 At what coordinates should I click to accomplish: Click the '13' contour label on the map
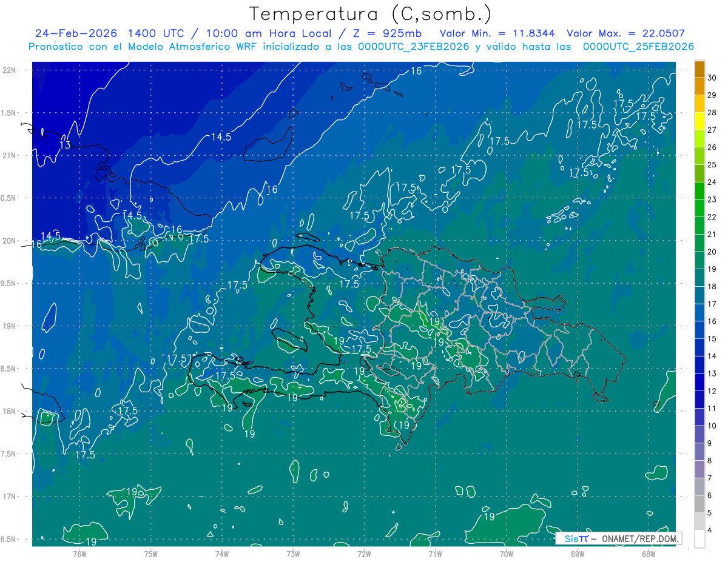pyautogui.click(x=66, y=145)
